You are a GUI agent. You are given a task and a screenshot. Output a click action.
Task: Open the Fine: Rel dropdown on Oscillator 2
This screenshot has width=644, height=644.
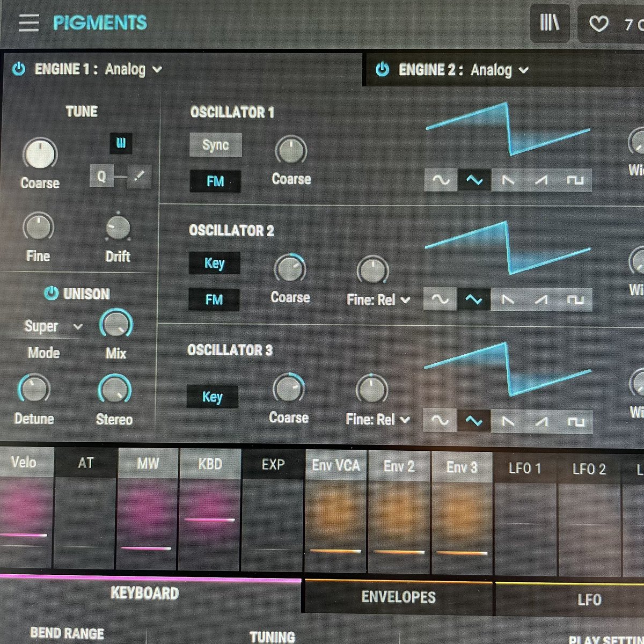pos(379,299)
